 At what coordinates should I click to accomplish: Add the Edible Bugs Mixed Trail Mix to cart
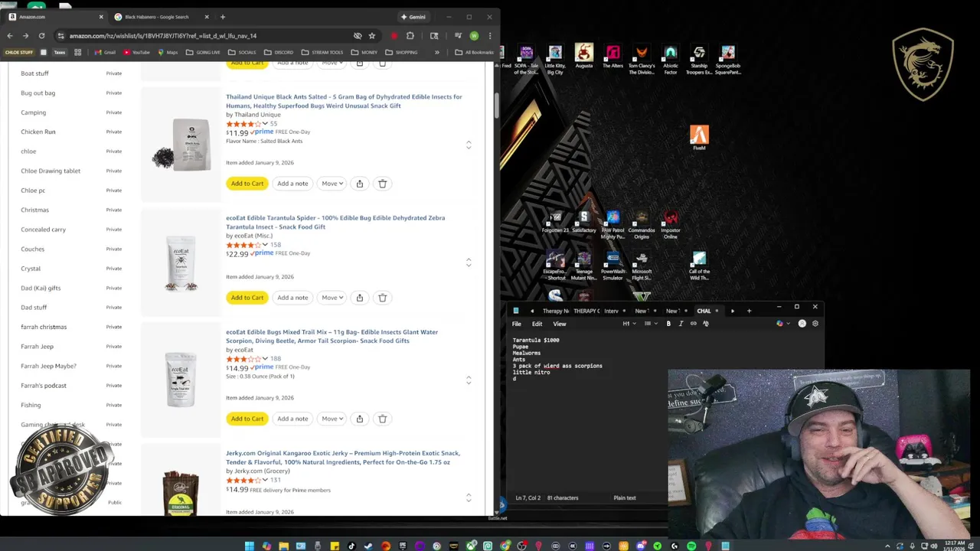click(x=247, y=419)
